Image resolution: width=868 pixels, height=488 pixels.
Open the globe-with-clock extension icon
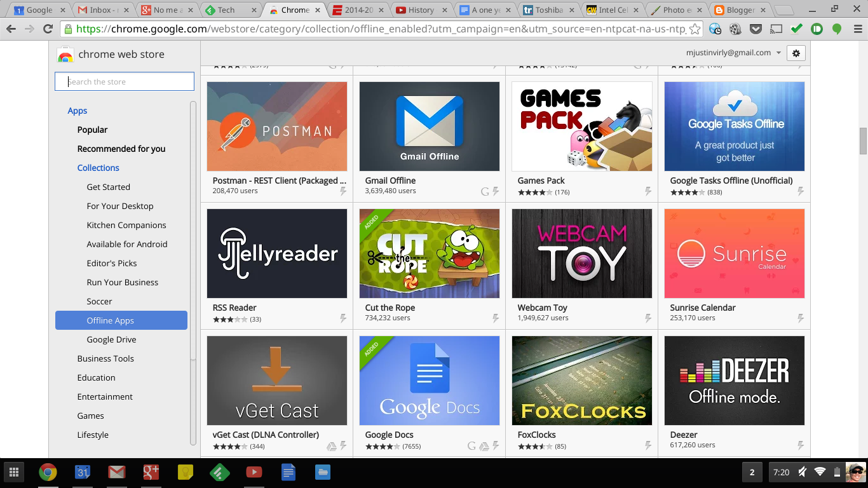[x=715, y=29]
